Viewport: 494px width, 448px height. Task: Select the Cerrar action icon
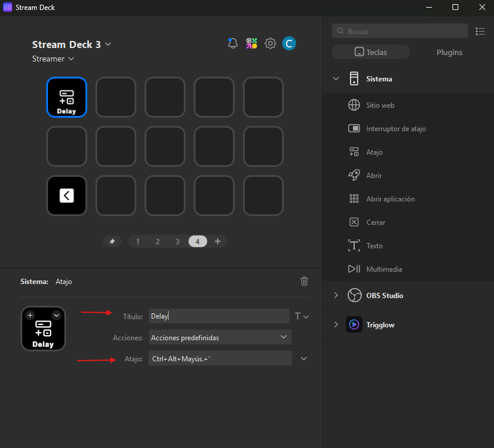pos(354,223)
